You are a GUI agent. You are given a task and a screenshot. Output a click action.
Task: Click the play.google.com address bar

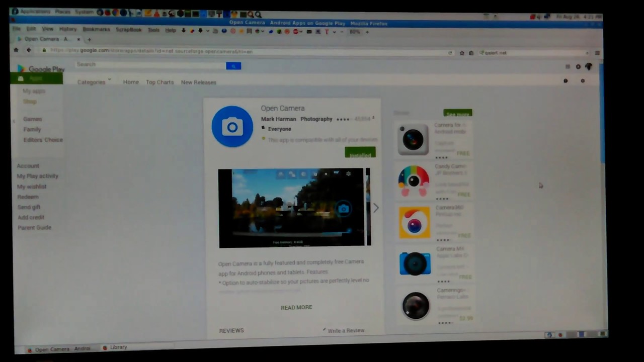[247, 51]
